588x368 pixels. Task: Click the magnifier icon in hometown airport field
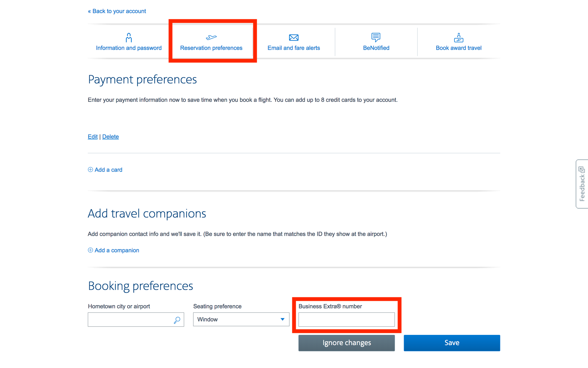(177, 320)
